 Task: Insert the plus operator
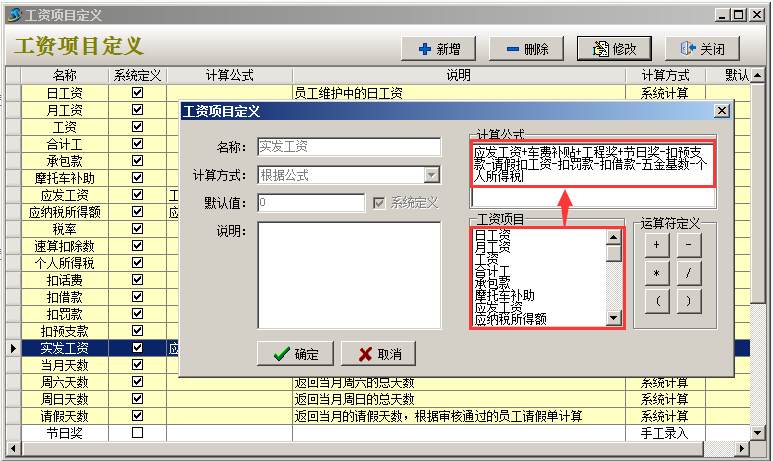656,244
